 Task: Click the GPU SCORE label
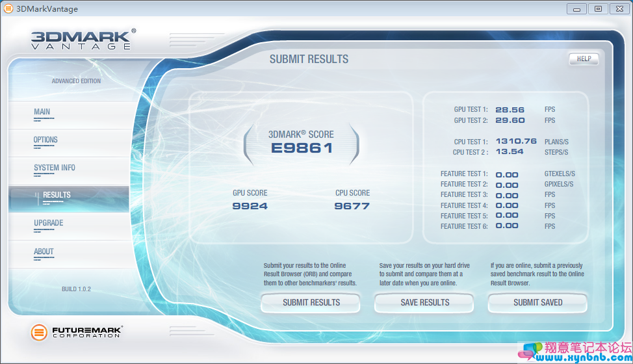click(250, 193)
